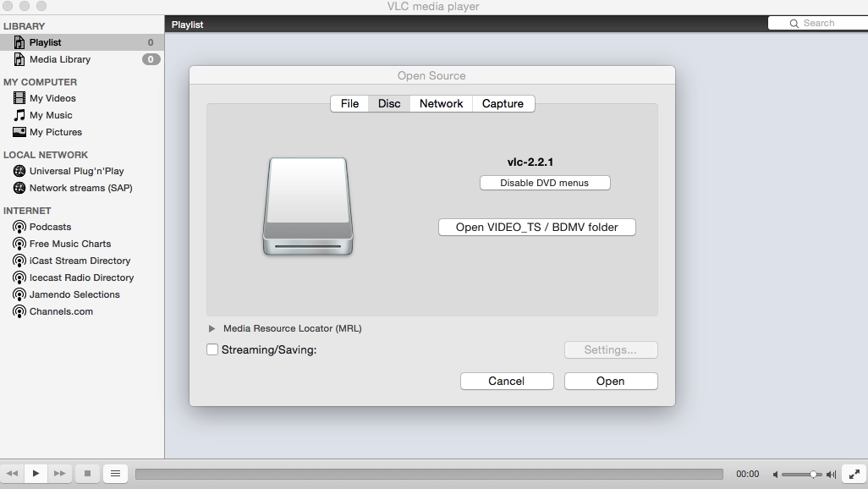This screenshot has height=489, width=868.
Task: Open Channels.com entry
Action: (82, 312)
